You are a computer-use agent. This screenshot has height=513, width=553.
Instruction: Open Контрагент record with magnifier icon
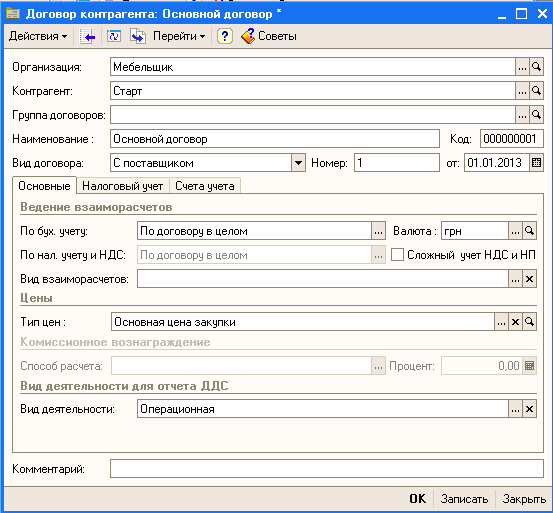pyautogui.click(x=536, y=91)
